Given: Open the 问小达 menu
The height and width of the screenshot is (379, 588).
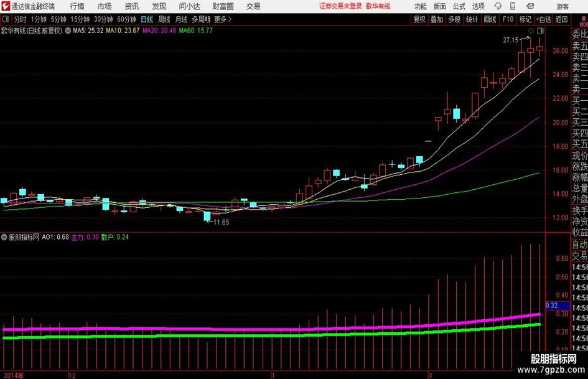Looking at the screenshot, I should pyautogui.click(x=189, y=6).
